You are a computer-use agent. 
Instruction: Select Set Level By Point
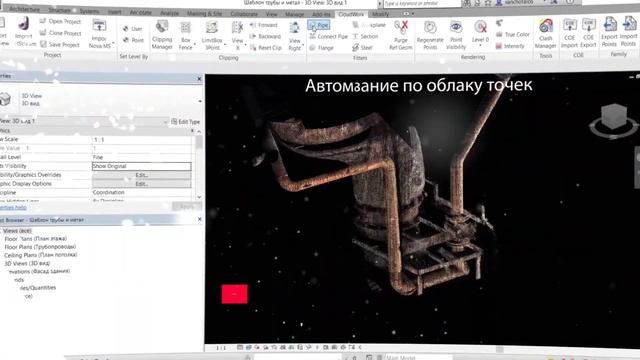click(x=133, y=40)
